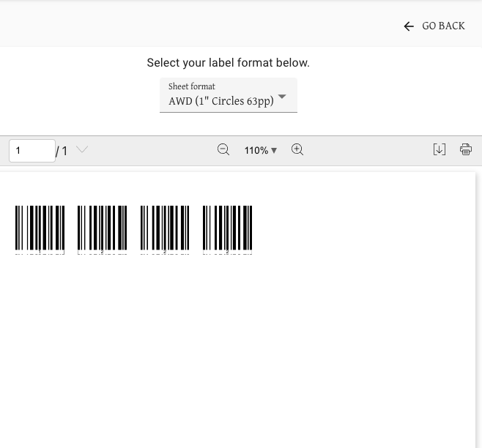Screen dimensions: 482x448
Task: Go to next page with the down chevron
Action: click(x=82, y=149)
